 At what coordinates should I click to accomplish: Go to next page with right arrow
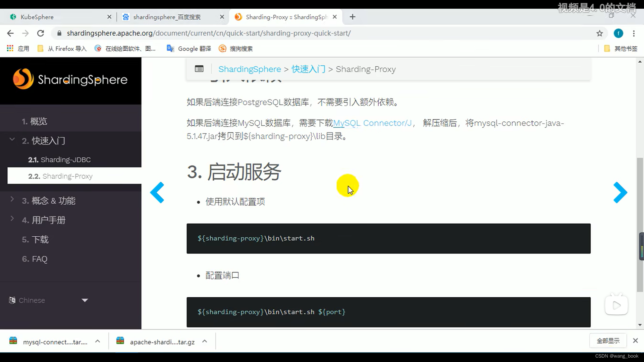pyautogui.click(x=620, y=192)
